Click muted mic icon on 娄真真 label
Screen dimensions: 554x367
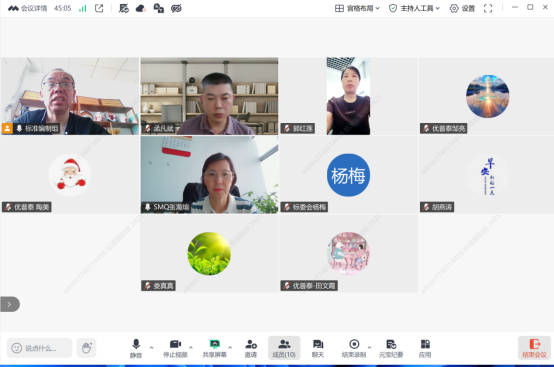[148, 286]
